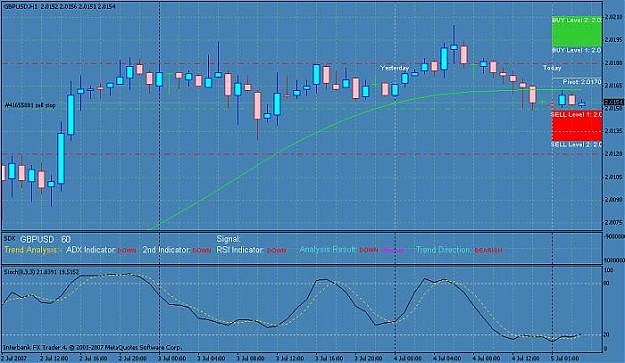
Task: Click the 2.0120 price scale value
Action: 614,153
